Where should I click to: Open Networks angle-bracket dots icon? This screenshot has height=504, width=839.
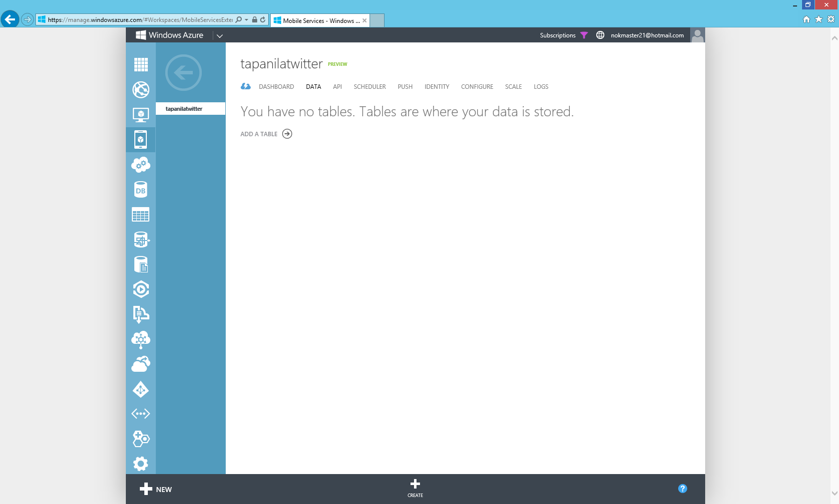pos(141,414)
